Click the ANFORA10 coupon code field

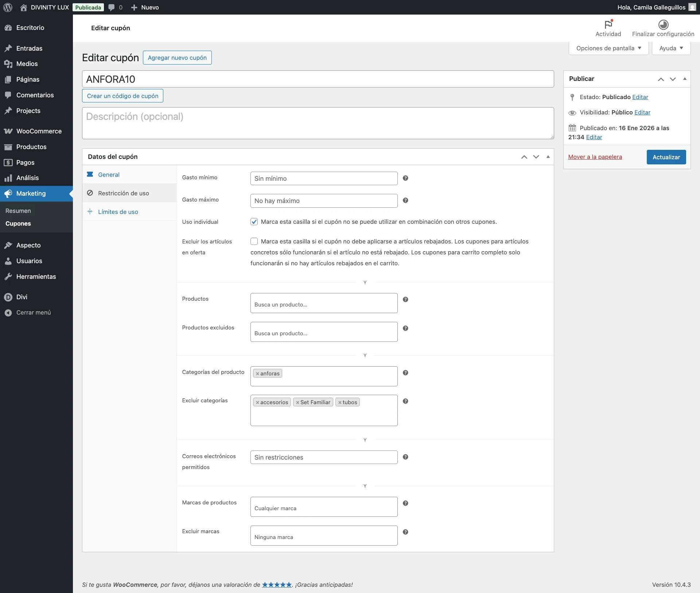click(318, 79)
